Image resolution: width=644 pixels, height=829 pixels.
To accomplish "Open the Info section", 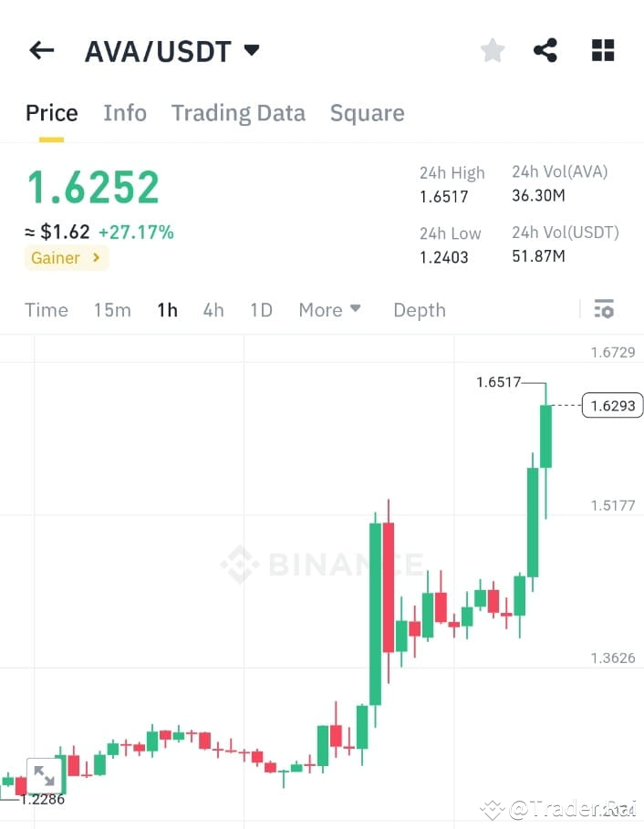I will point(125,112).
